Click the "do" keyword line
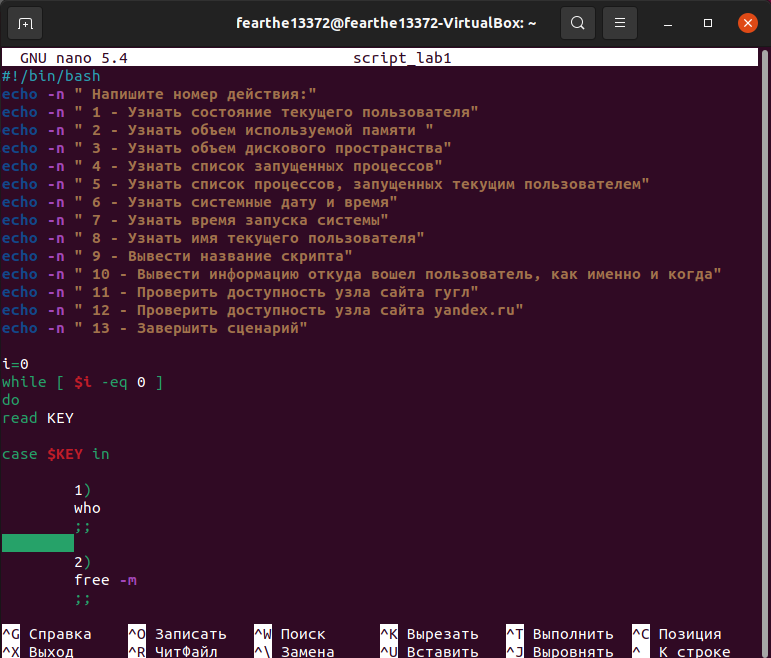771x658 pixels. [x=11, y=400]
